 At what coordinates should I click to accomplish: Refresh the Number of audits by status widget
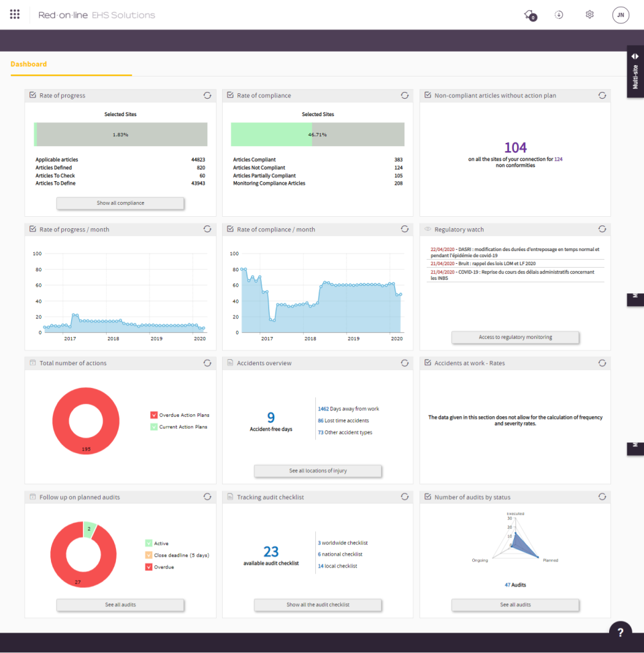coord(602,497)
